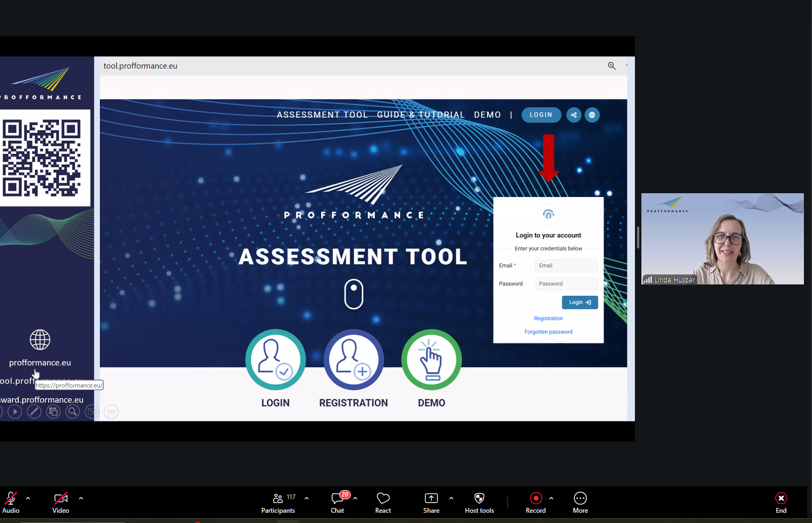
Task: Click the End meeting icon
Action: pos(781,502)
